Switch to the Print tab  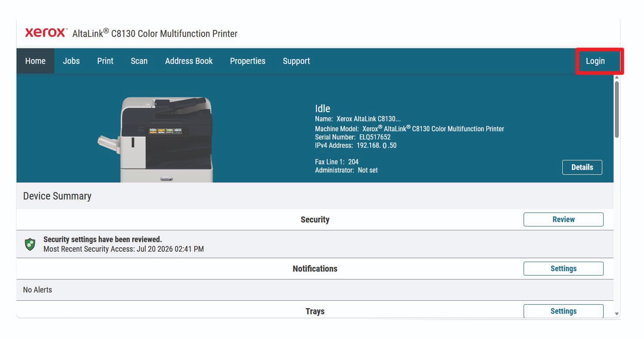[105, 61]
